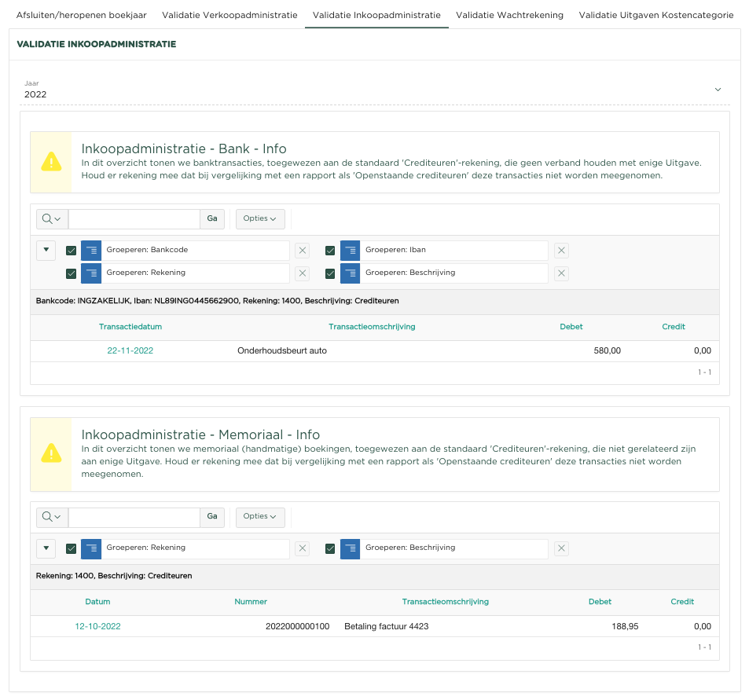Click the group icon next to Groeperen: Iban
Image resolution: width=749 pixels, height=700 pixels.
coord(351,251)
